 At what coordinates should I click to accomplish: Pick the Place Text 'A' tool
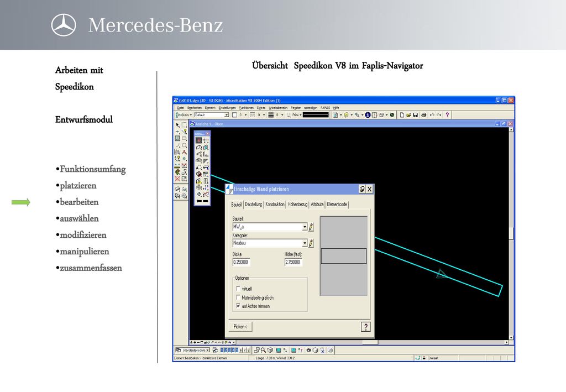click(x=185, y=152)
